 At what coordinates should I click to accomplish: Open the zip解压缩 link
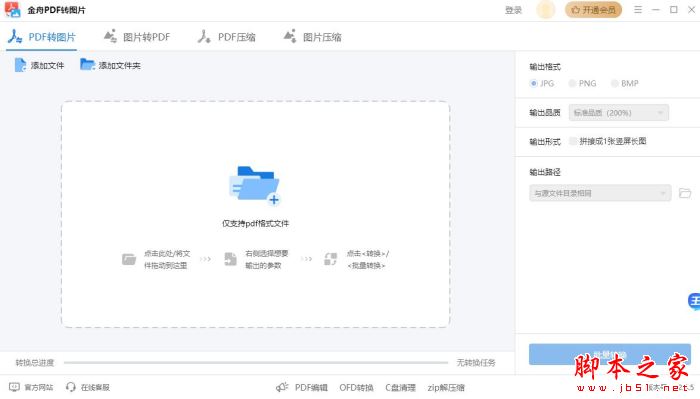tap(446, 387)
